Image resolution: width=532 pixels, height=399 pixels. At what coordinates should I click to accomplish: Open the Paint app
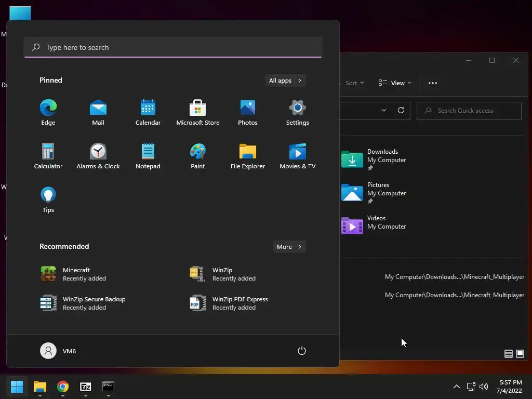(198, 156)
